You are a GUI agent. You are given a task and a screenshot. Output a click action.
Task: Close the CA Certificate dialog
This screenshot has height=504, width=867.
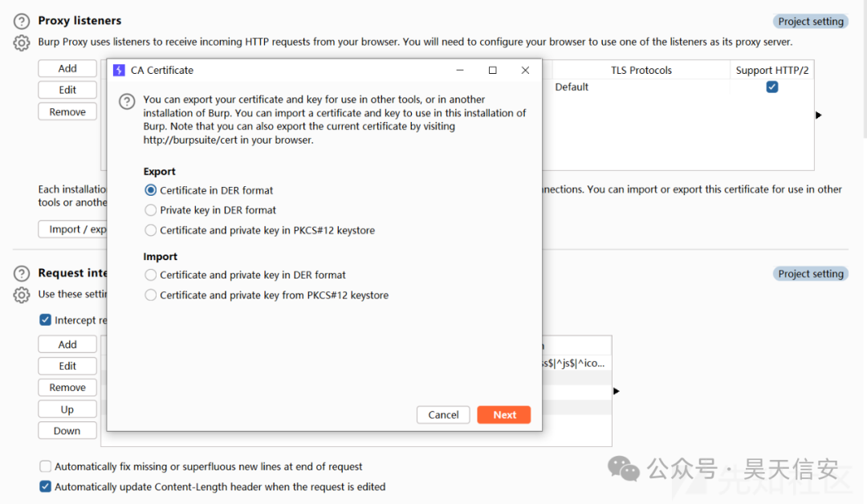pyautogui.click(x=525, y=70)
